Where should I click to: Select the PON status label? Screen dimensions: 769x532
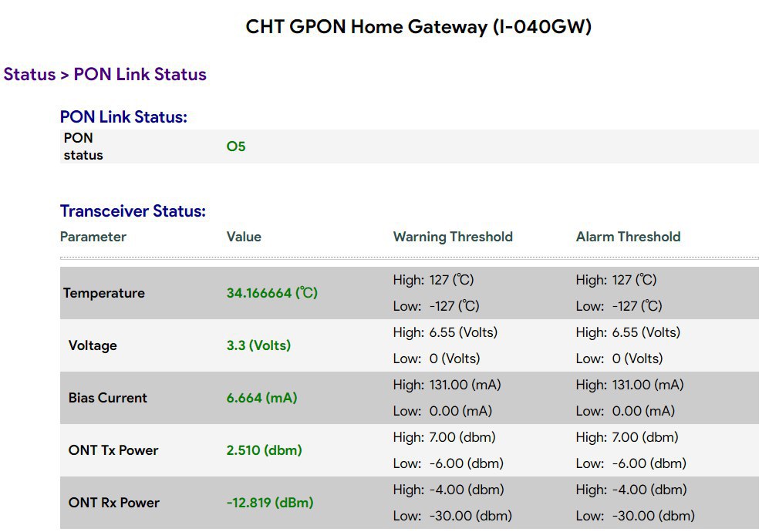click(x=83, y=146)
